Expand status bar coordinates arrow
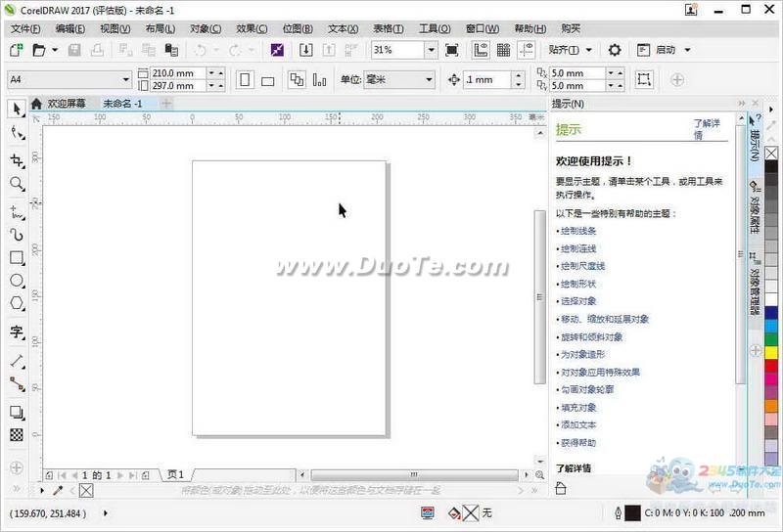The height and width of the screenshot is (532, 783). [106, 513]
